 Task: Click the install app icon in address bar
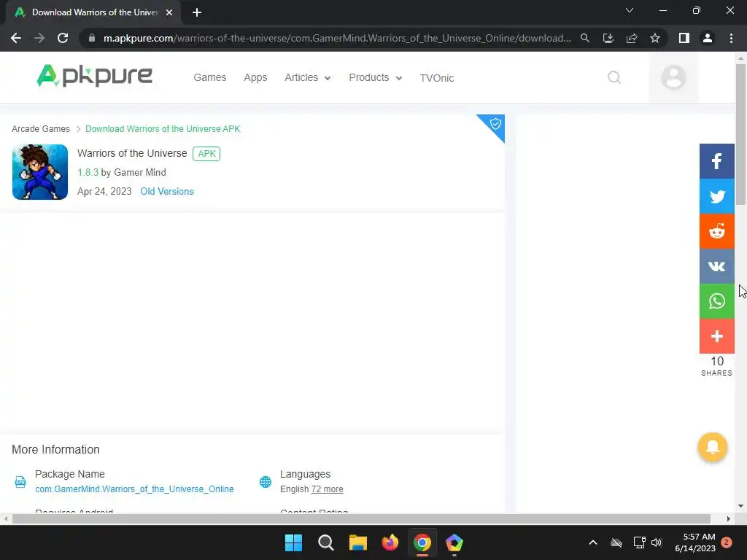coord(608,38)
